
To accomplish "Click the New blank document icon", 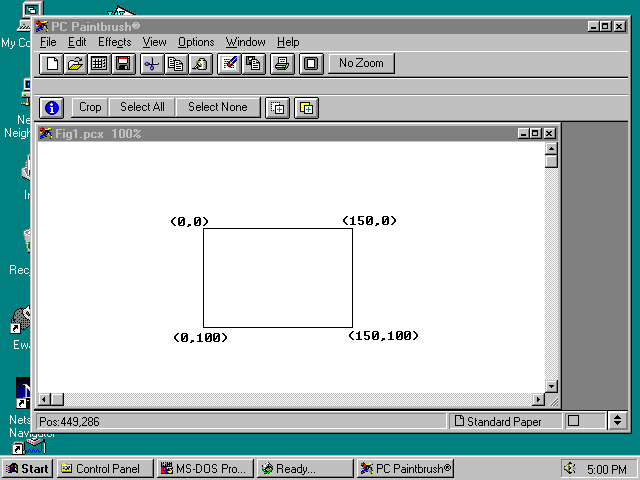I will point(51,64).
